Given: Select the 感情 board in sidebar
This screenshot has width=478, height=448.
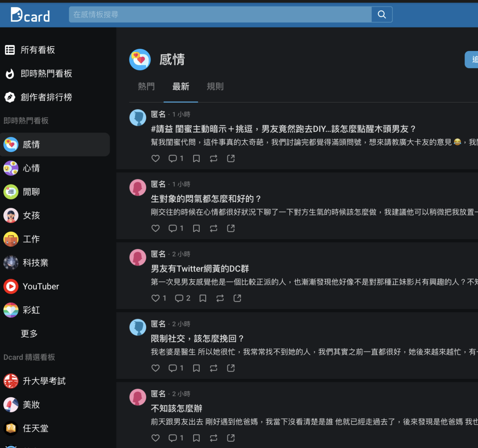Looking at the screenshot, I should tap(55, 145).
